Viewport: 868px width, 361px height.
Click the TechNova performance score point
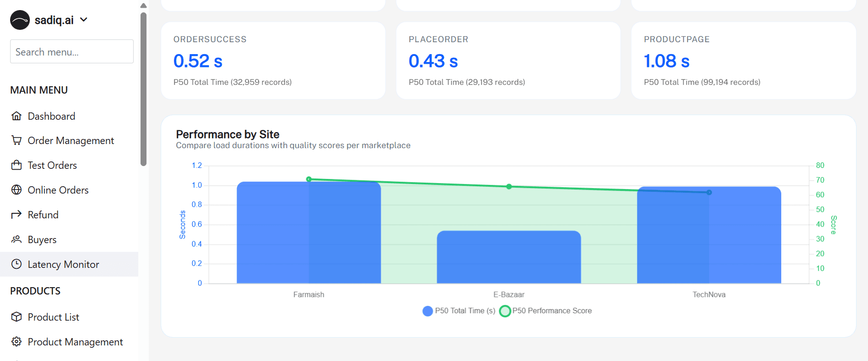click(709, 193)
